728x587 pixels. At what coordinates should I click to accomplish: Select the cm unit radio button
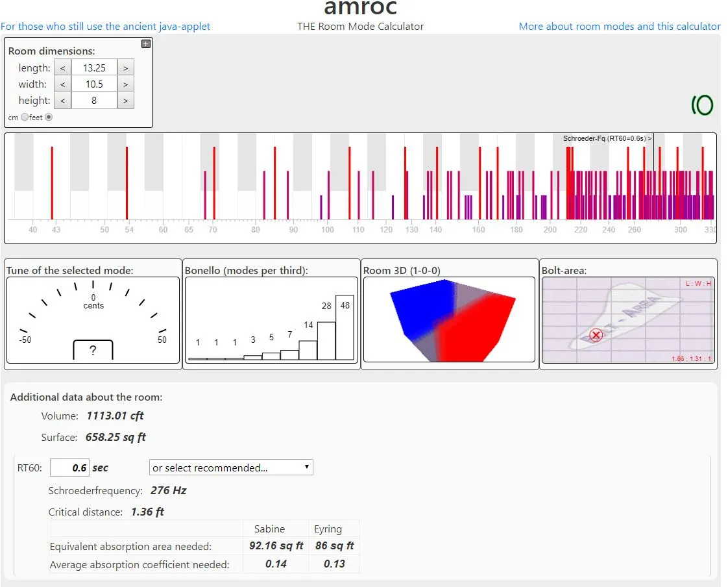pos(25,118)
